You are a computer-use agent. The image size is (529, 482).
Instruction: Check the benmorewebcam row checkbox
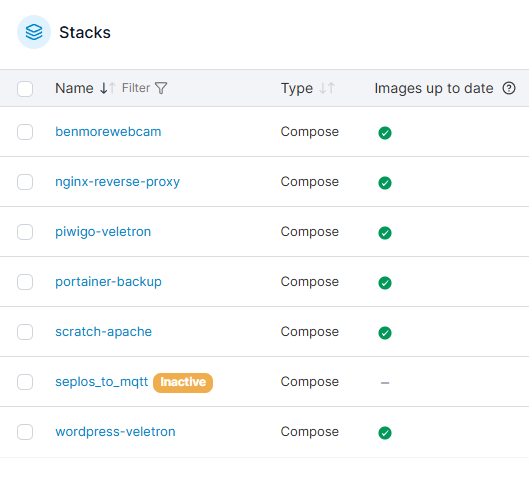(x=25, y=132)
